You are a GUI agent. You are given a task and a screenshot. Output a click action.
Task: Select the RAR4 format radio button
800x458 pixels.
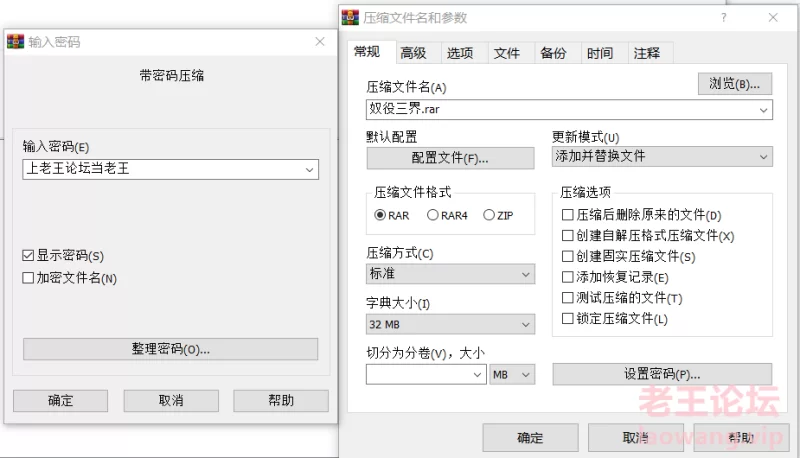(x=433, y=215)
